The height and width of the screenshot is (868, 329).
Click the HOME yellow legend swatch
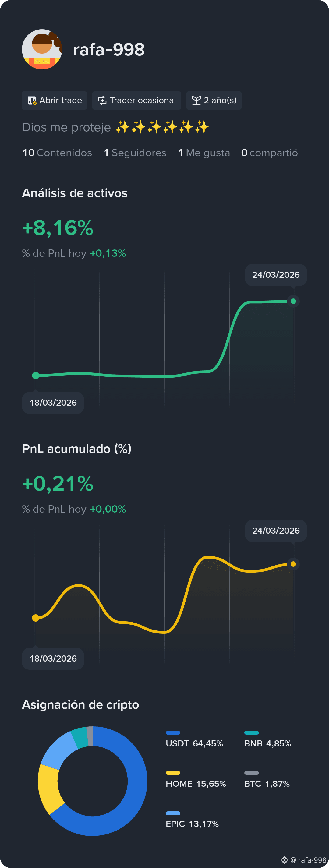(173, 773)
